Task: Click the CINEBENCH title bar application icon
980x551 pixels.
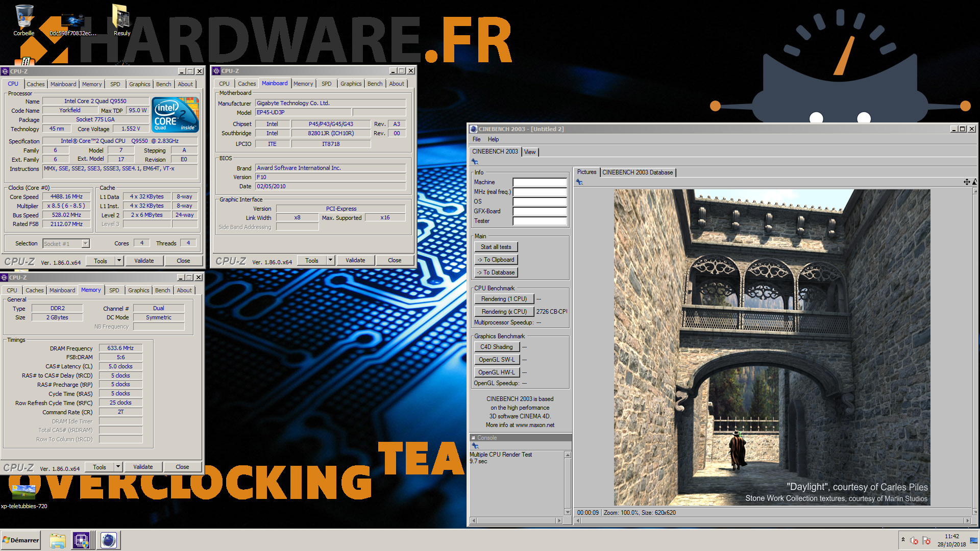Action: (474, 129)
